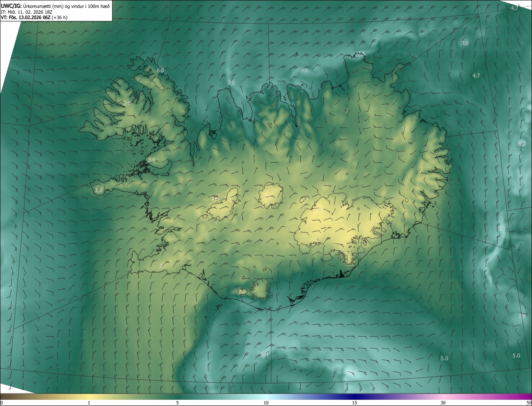Click the 6.0 value label over the Westfjords
The height and width of the screenshot is (406, 532).
(160, 70)
